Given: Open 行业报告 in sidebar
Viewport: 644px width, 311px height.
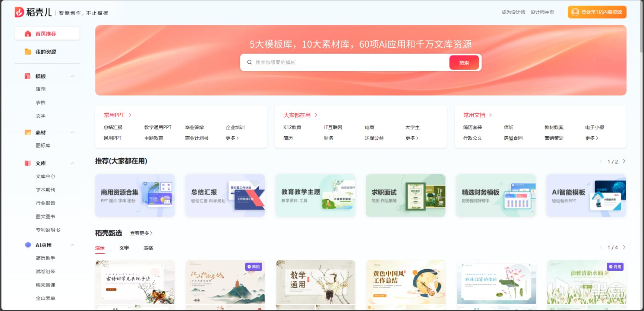Looking at the screenshot, I should (x=45, y=203).
